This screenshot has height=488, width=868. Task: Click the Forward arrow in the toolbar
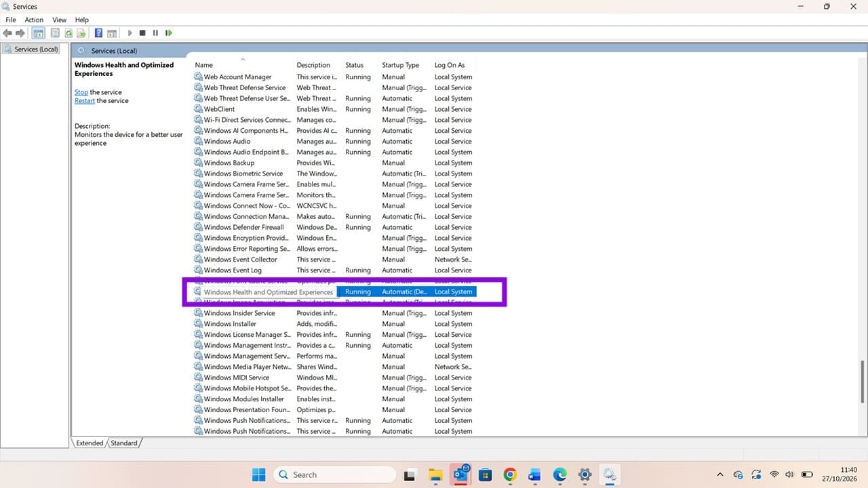pyautogui.click(x=20, y=33)
